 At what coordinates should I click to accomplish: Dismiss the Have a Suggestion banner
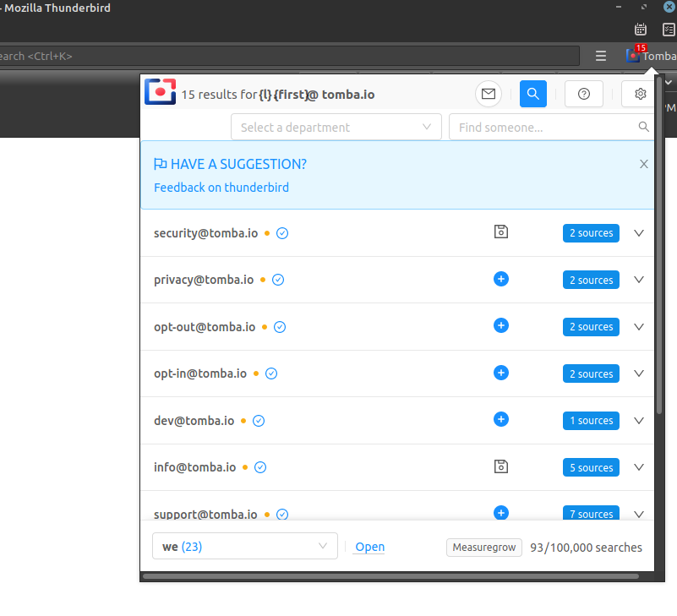644,164
